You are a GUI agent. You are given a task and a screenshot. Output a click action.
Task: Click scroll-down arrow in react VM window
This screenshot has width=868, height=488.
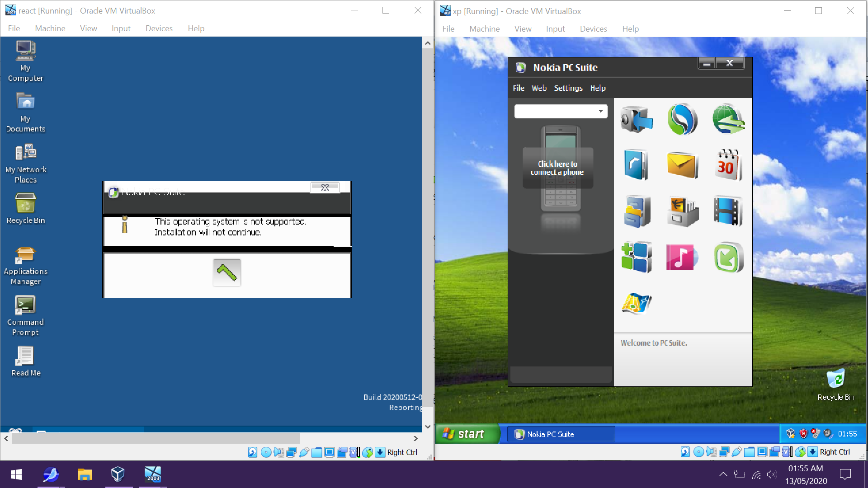pyautogui.click(x=428, y=426)
